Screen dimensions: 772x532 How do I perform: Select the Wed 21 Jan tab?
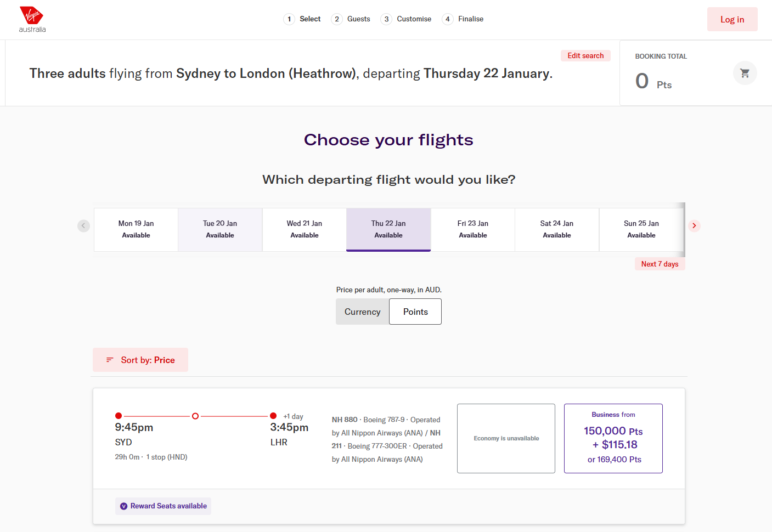coord(304,229)
